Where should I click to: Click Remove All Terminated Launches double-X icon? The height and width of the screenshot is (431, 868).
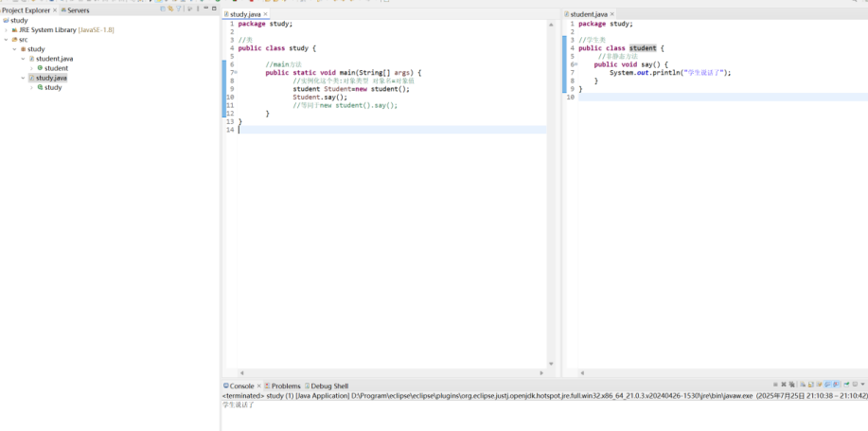[x=791, y=384]
